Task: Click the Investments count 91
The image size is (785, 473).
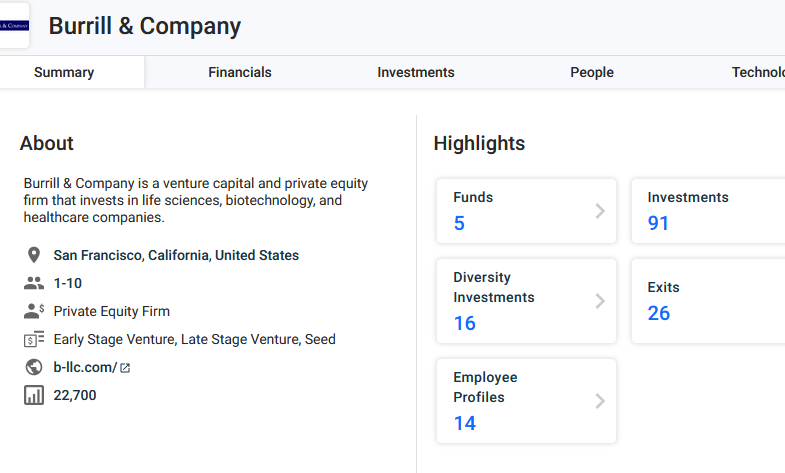Action: [658, 223]
